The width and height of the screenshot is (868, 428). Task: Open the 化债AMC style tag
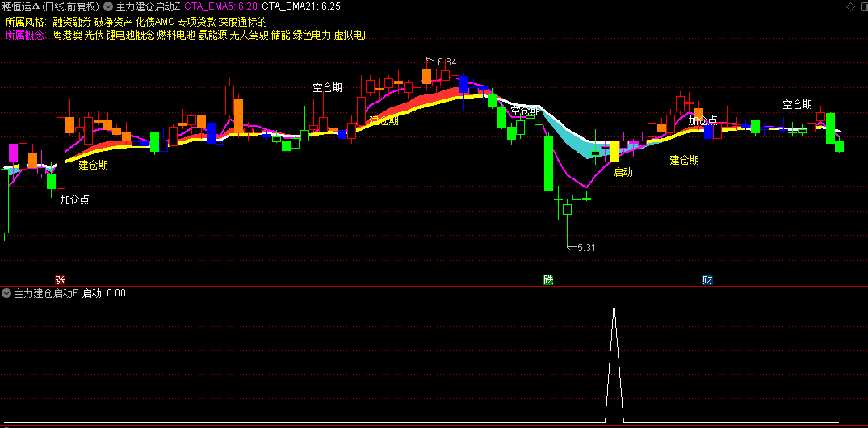(x=155, y=22)
